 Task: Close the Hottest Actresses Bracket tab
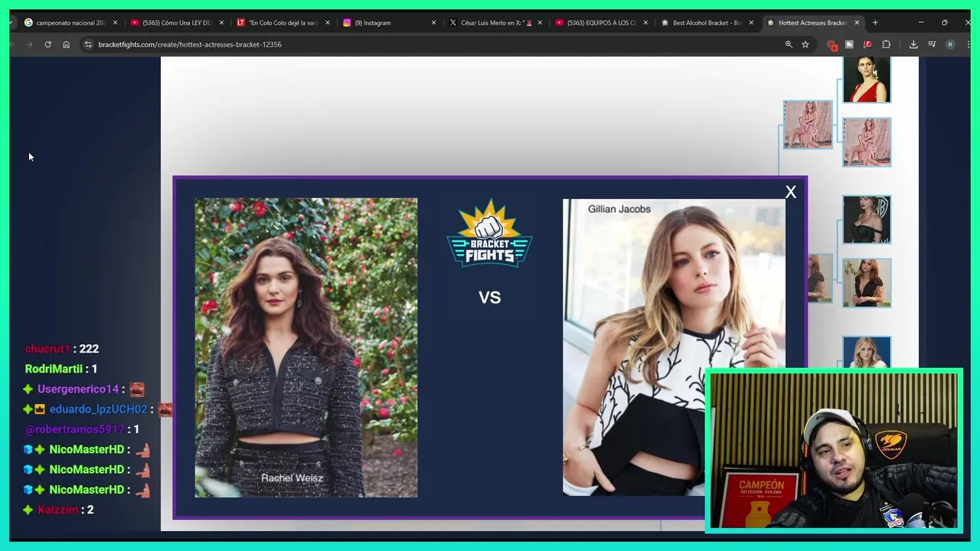[x=857, y=23]
